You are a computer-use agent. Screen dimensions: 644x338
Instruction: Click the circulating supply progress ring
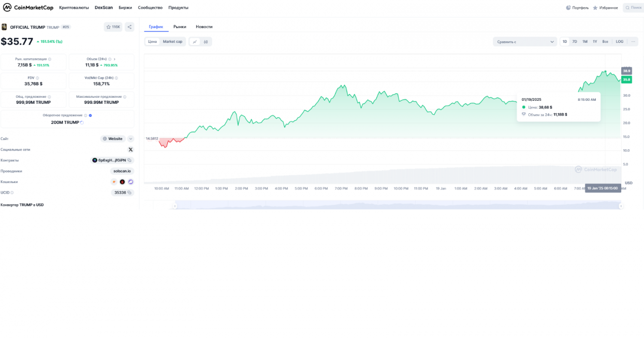click(x=82, y=122)
